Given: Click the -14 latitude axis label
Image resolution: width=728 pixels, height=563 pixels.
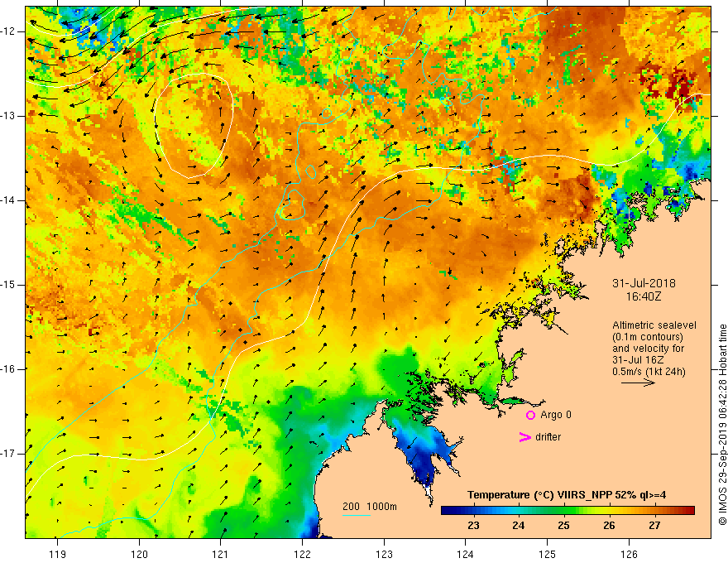Looking at the screenshot, I should click(8, 200).
